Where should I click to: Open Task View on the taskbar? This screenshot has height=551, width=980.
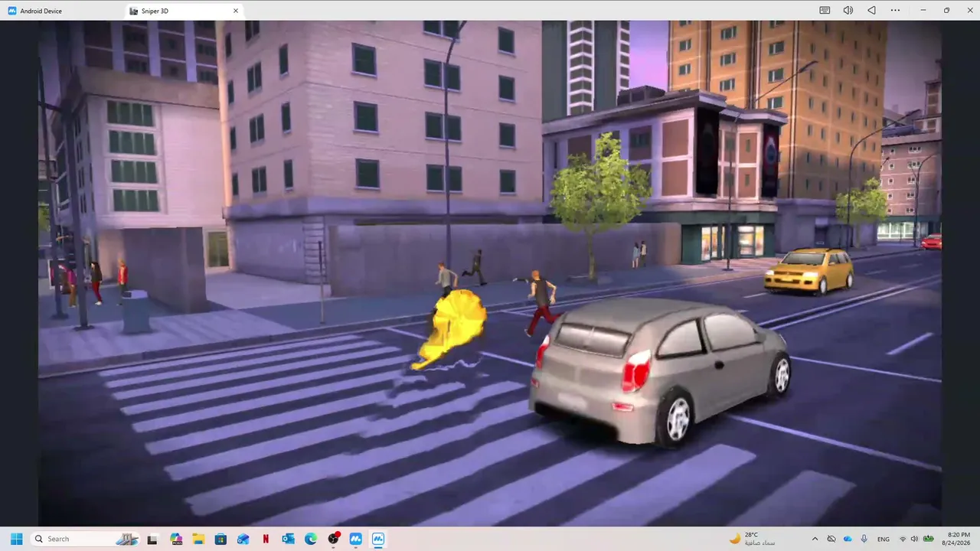[152, 539]
